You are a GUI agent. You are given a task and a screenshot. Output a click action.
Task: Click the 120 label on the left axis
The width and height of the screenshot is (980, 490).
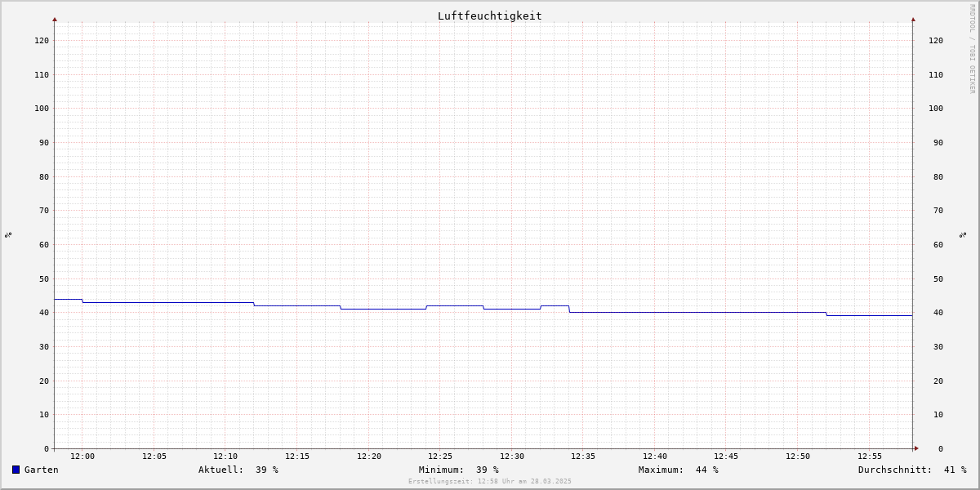click(42, 40)
